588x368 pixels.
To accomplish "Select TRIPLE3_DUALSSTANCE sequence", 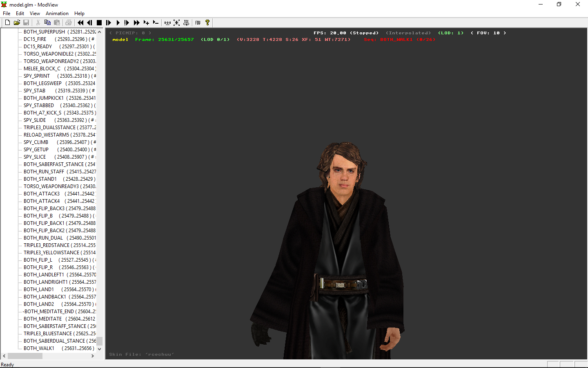I will (x=60, y=128).
